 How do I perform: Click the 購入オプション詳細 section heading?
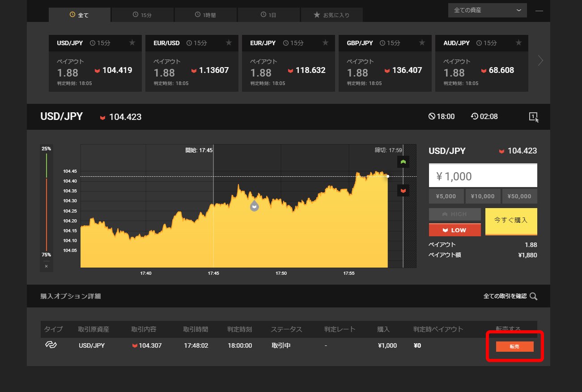coord(71,296)
